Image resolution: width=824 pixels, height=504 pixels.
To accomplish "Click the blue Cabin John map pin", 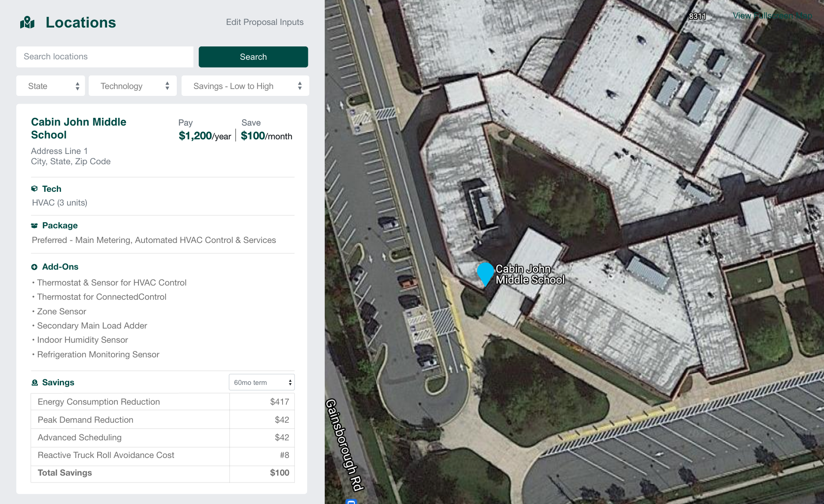I will click(x=485, y=274).
